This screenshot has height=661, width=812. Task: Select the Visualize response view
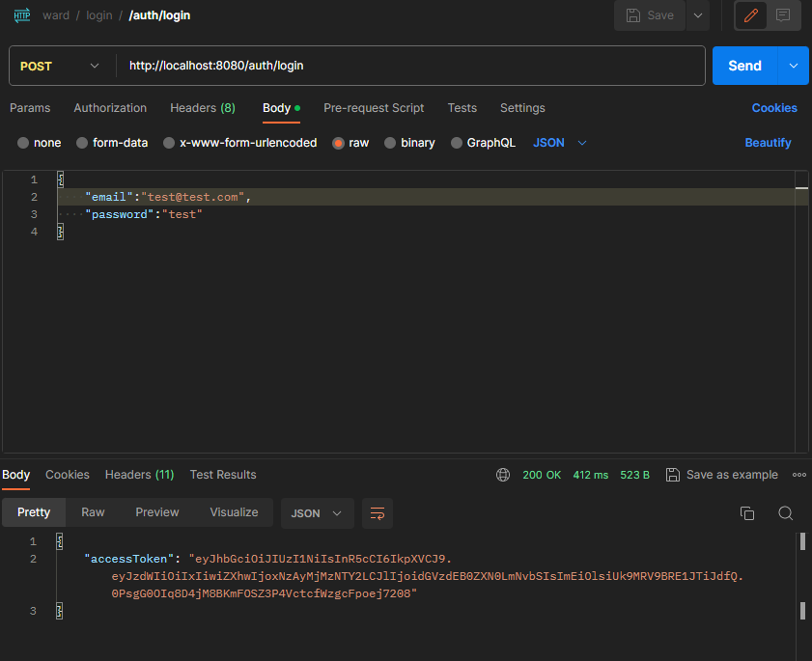[234, 512]
